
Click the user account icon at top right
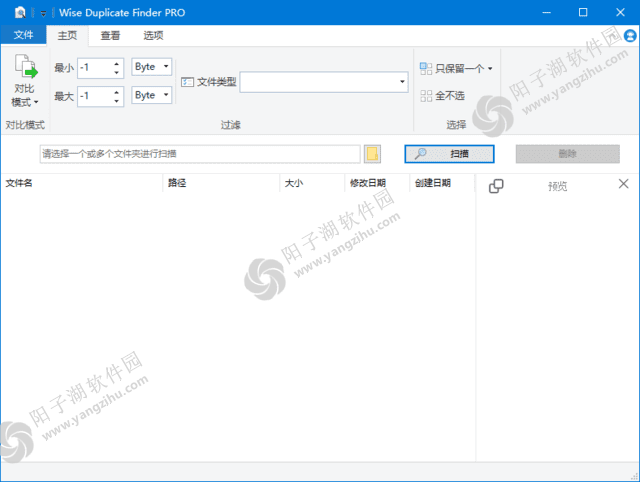(630, 36)
